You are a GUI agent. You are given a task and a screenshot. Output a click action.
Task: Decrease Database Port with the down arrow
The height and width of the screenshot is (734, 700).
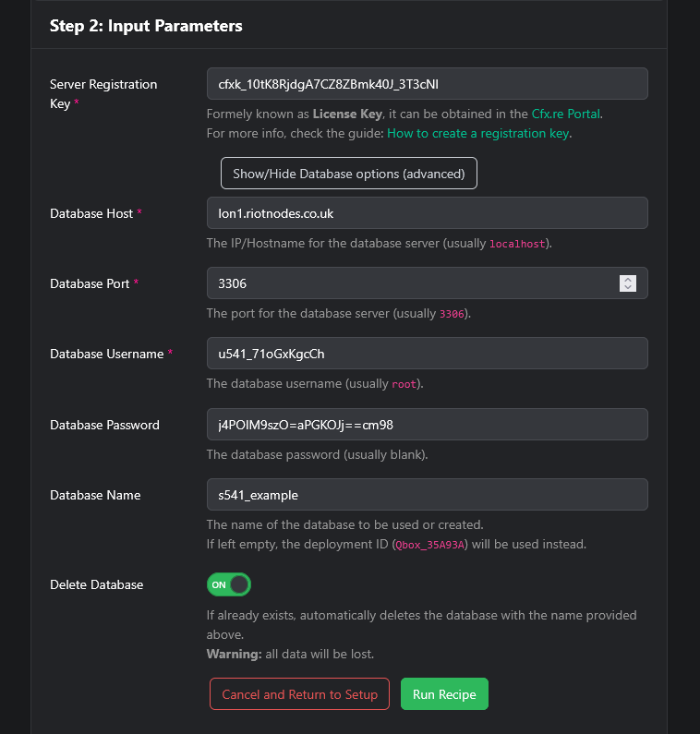point(628,288)
